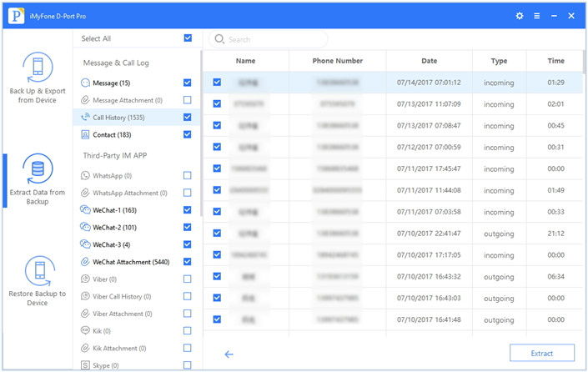This screenshot has width=588, height=372.
Task: Click duration 01:49 in Time column
Action: pyautogui.click(x=555, y=190)
